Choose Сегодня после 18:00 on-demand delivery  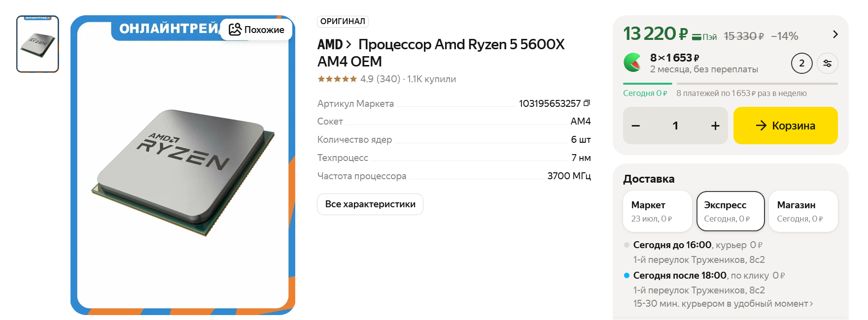tap(705, 276)
